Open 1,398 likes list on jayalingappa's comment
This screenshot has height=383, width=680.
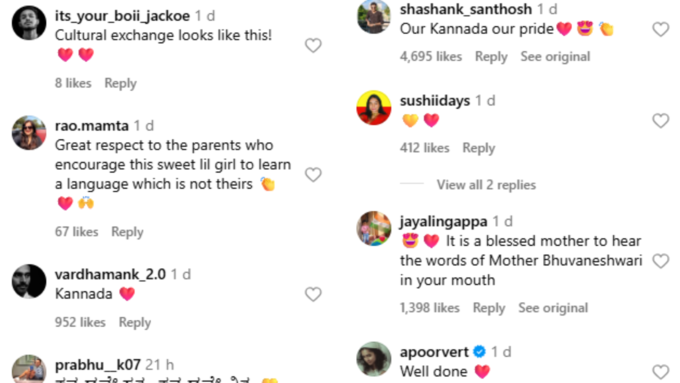tap(429, 308)
